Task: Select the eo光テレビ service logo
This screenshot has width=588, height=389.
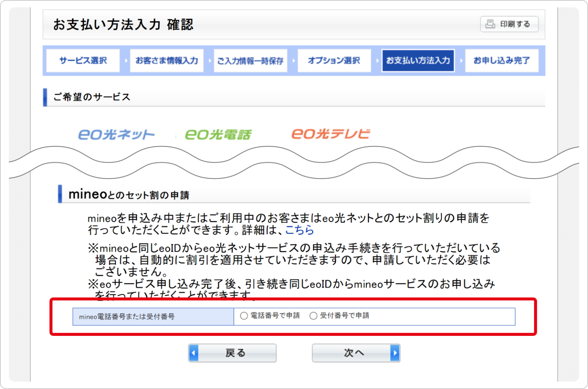Action: [x=331, y=133]
